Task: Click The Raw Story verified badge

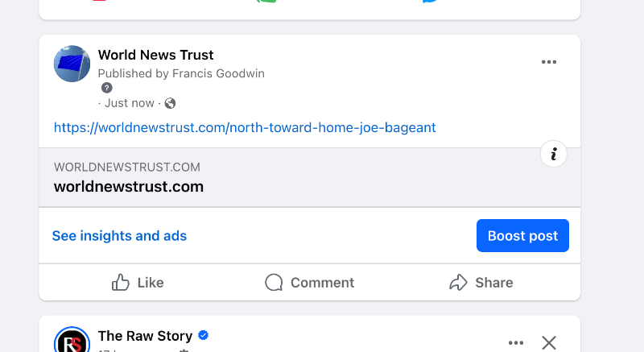Action: click(x=204, y=335)
